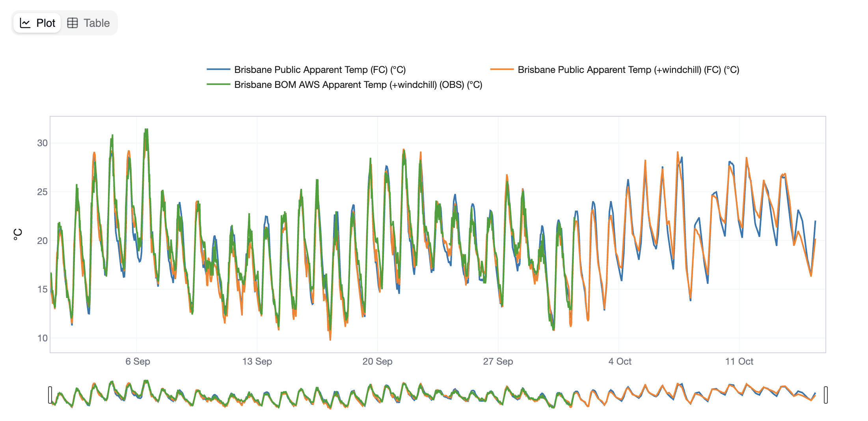The width and height of the screenshot is (868, 421).
Task: Click the 13 Sep x-axis label
Action: 257,361
